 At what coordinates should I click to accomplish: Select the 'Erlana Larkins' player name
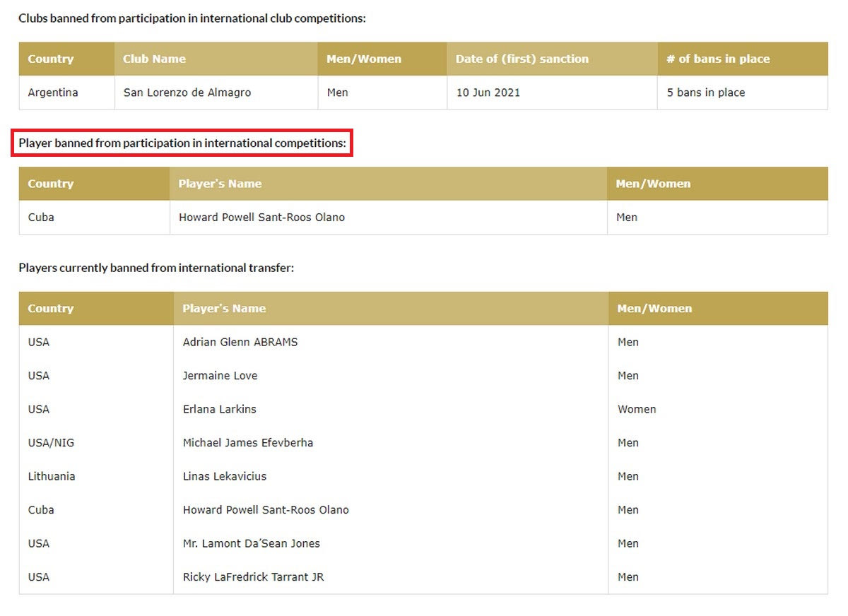click(219, 409)
